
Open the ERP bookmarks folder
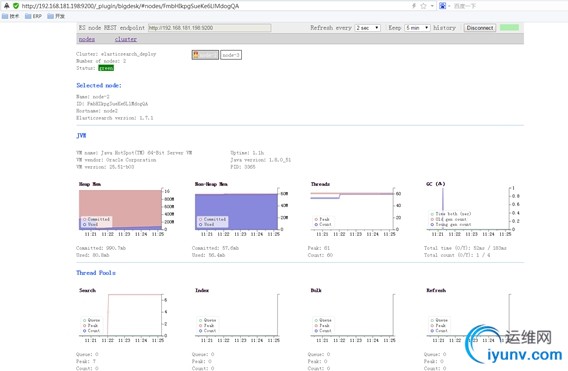pyautogui.click(x=33, y=16)
